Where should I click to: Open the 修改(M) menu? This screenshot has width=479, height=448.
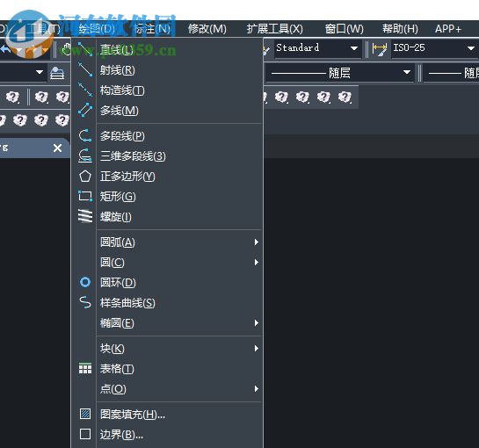click(x=207, y=29)
